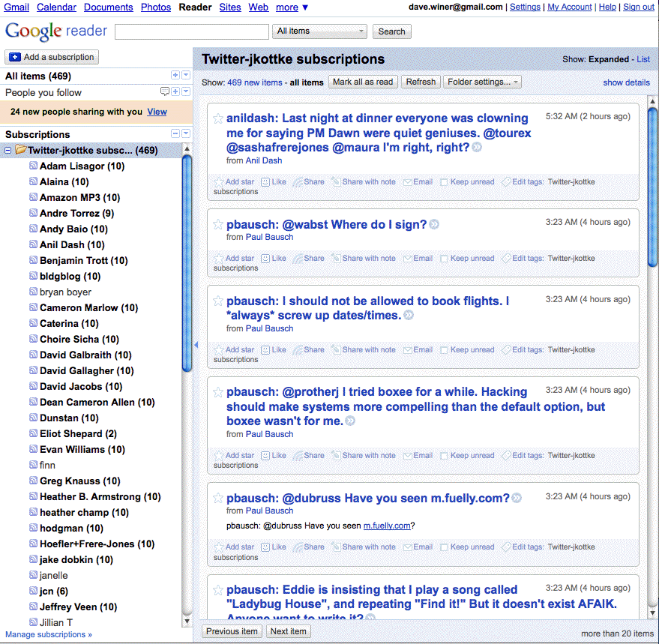This screenshot has width=659, height=644.
Task: Click Edit tags icon on m.fuelly.com post
Action: [x=506, y=547]
